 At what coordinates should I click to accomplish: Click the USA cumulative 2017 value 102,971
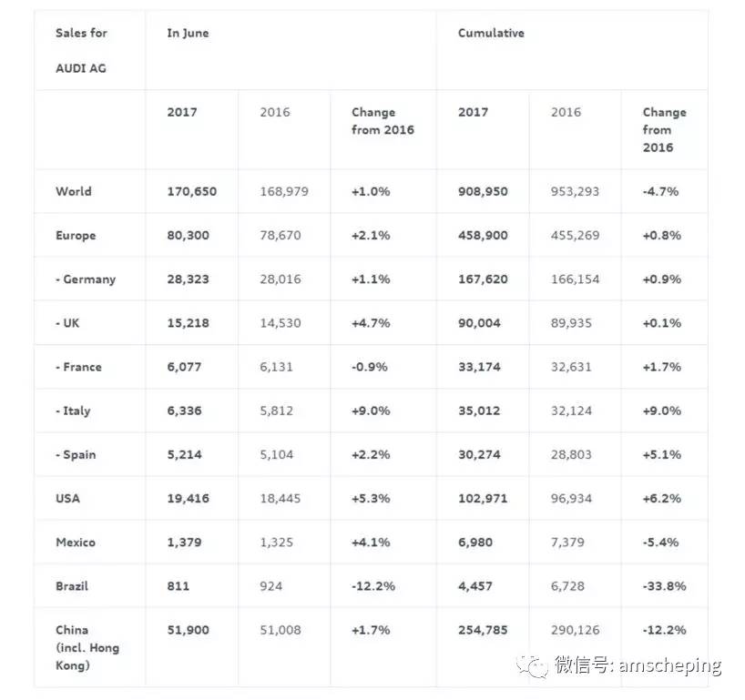[483, 498]
